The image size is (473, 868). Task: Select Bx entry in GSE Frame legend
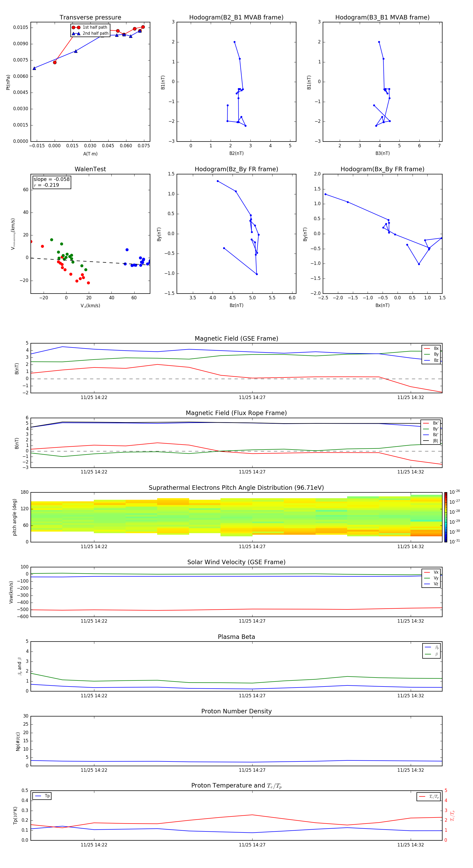pos(431,349)
